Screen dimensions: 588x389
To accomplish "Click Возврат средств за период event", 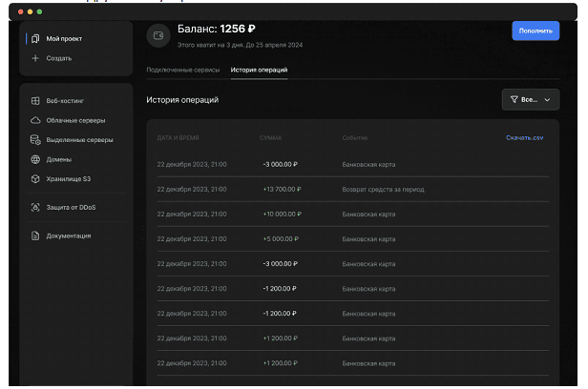I will tap(384, 190).
